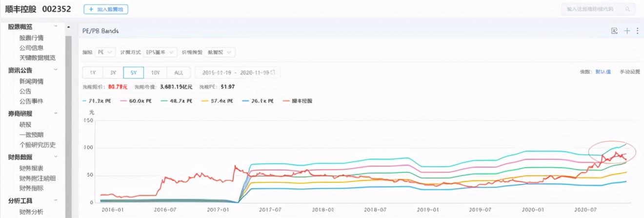Image resolution: width=644 pixels, height=218 pixels.
Task: Open 财务报表 in the sidebar
Action: (x=31, y=168)
